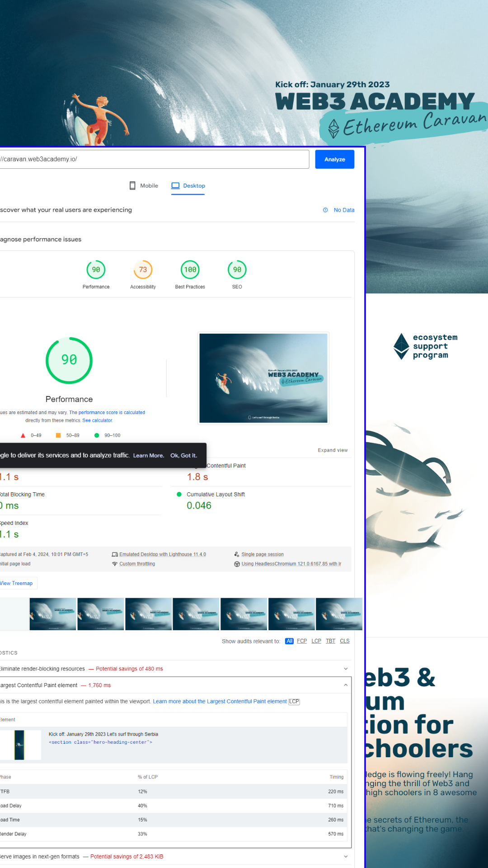488x868 pixels.
Task: Select the TBT audits filter
Action: tap(331, 641)
